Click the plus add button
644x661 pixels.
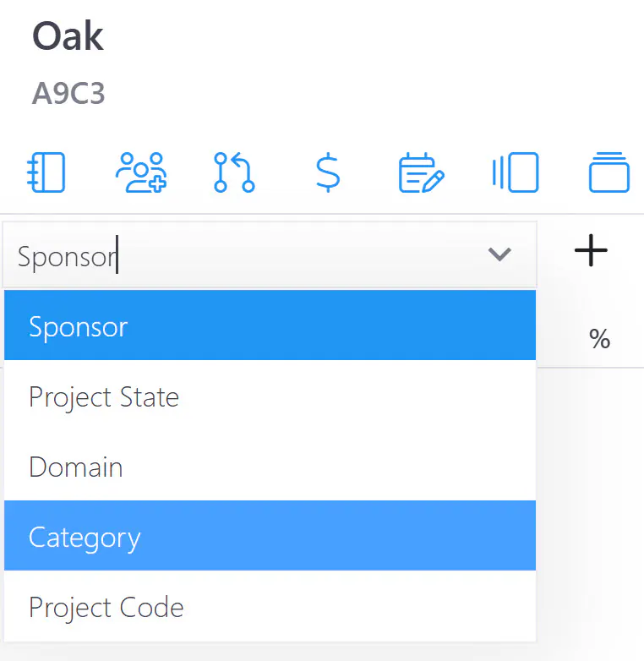tap(591, 250)
